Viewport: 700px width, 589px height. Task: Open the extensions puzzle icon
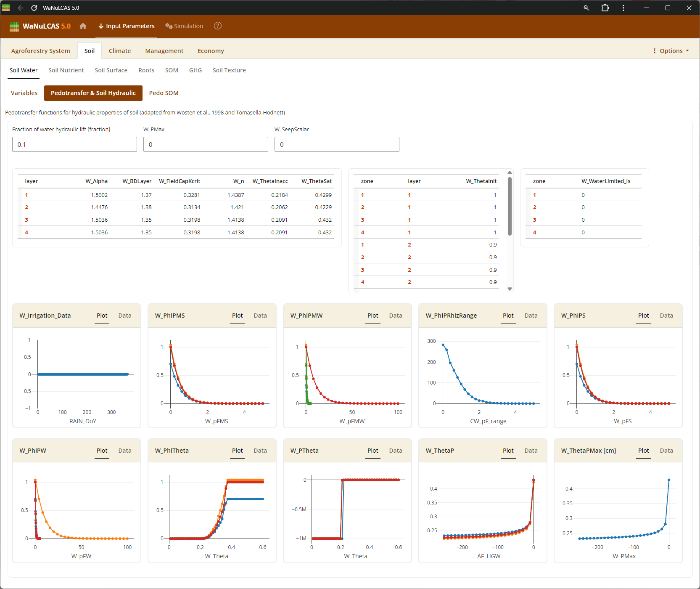pyautogui.click(x=605, y=8)
